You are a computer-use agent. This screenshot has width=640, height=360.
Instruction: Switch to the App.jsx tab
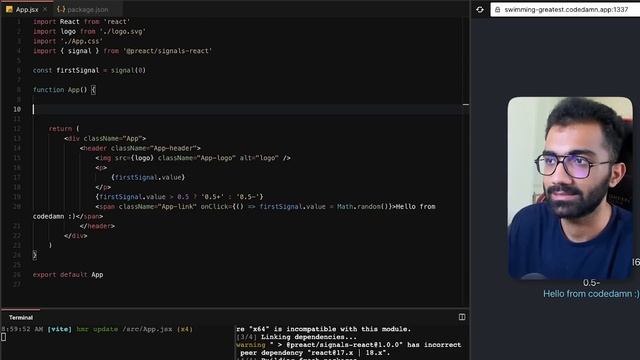[x=27, y=9]
